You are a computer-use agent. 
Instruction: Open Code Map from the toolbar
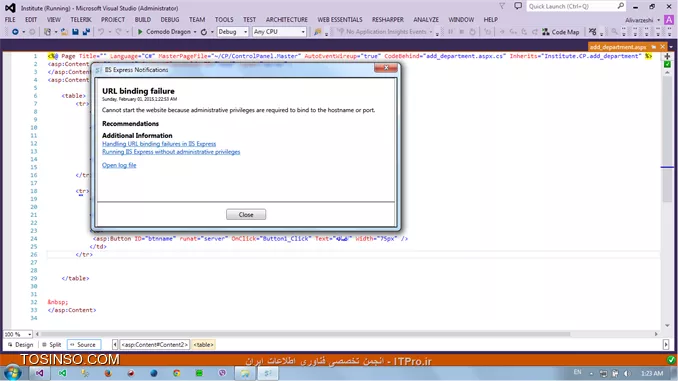tap(560, 32)
